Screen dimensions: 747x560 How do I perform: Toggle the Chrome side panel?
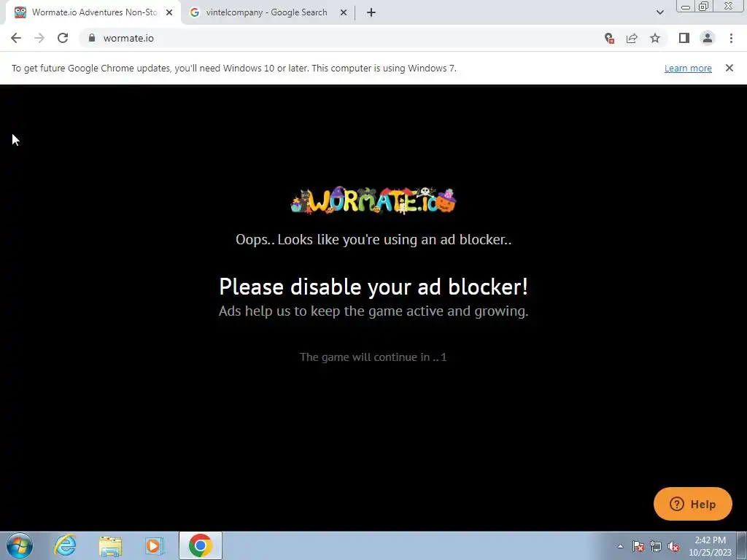click(684, 38)
